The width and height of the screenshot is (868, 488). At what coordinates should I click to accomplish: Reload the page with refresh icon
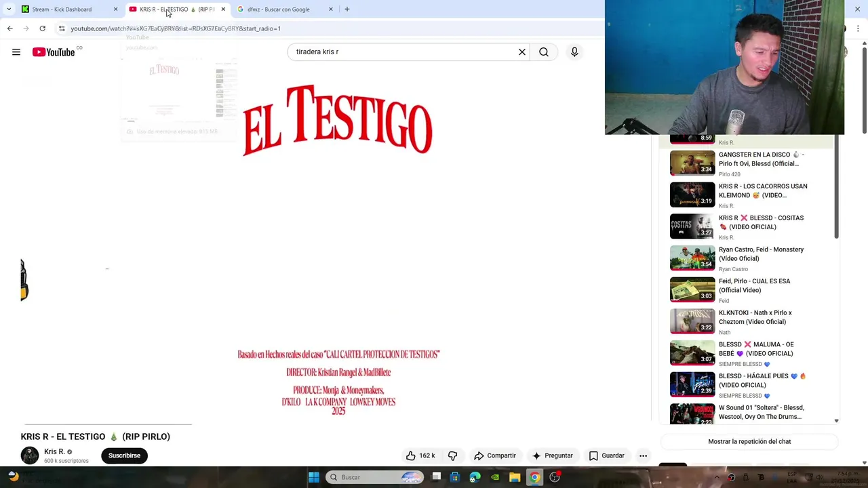point(42,28)
